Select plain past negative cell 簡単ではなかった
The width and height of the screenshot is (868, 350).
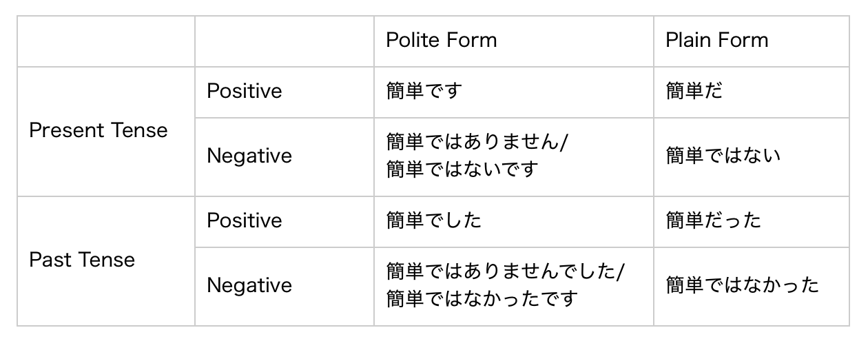(743, 286)
